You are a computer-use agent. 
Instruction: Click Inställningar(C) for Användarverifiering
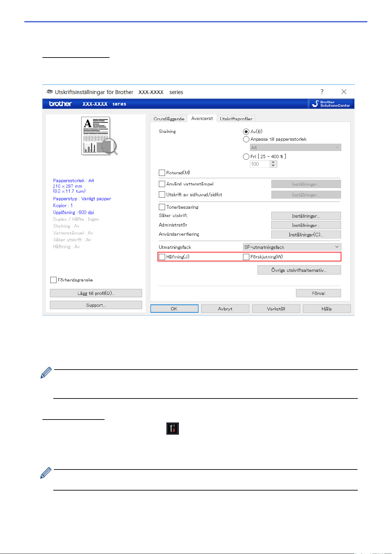point(306,234)
